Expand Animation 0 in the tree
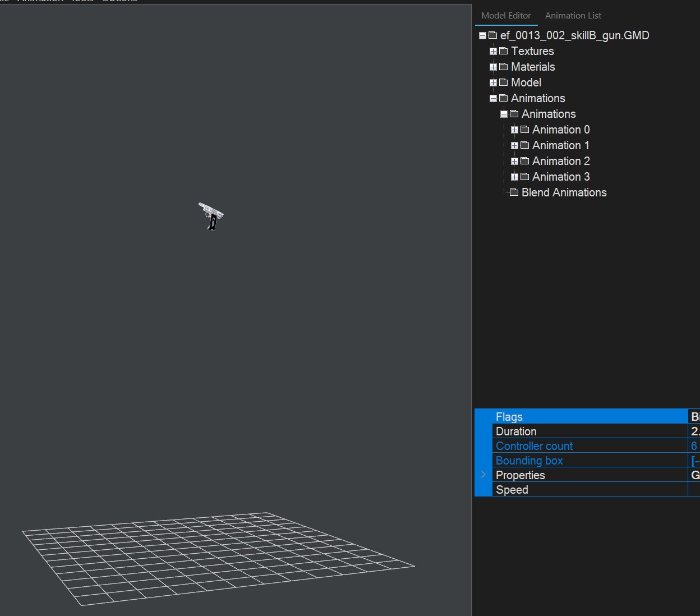700x616 pixels. click(x=514, y=130)
